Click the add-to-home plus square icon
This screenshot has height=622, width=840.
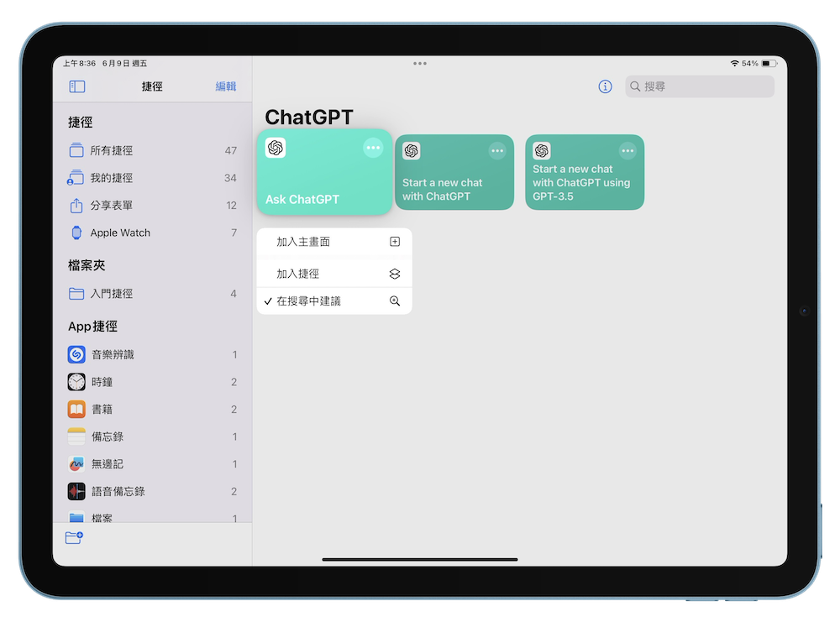pos(395,242)
